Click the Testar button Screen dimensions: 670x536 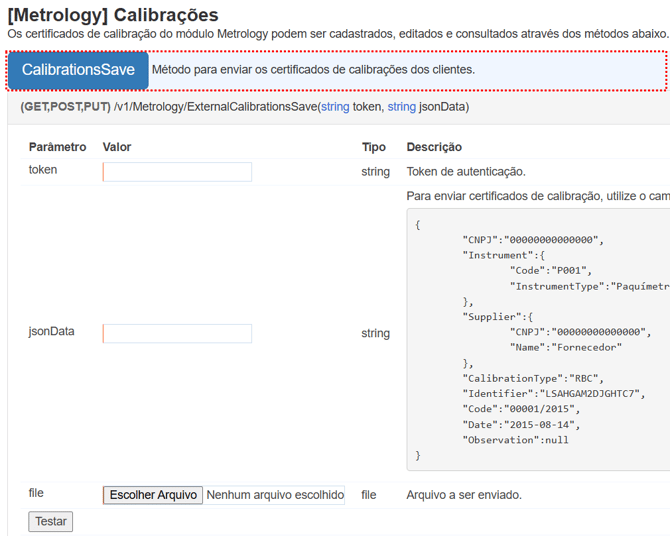pos(50,521)
